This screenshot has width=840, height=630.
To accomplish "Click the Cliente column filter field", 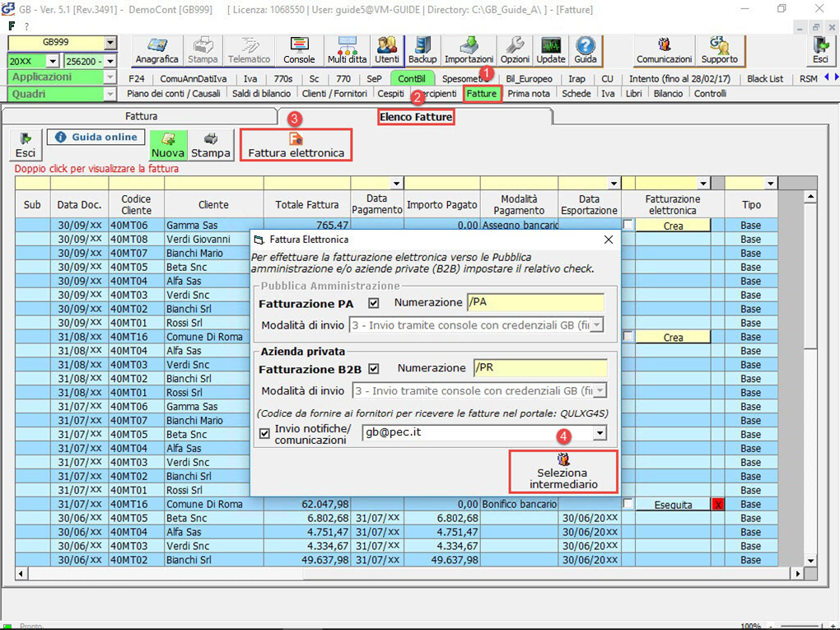I will [214, 183].
